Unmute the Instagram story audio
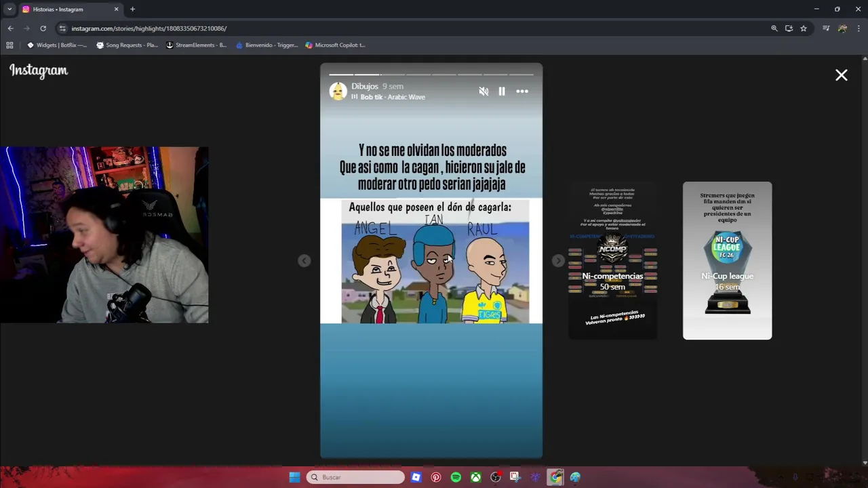 coord(484,91)
